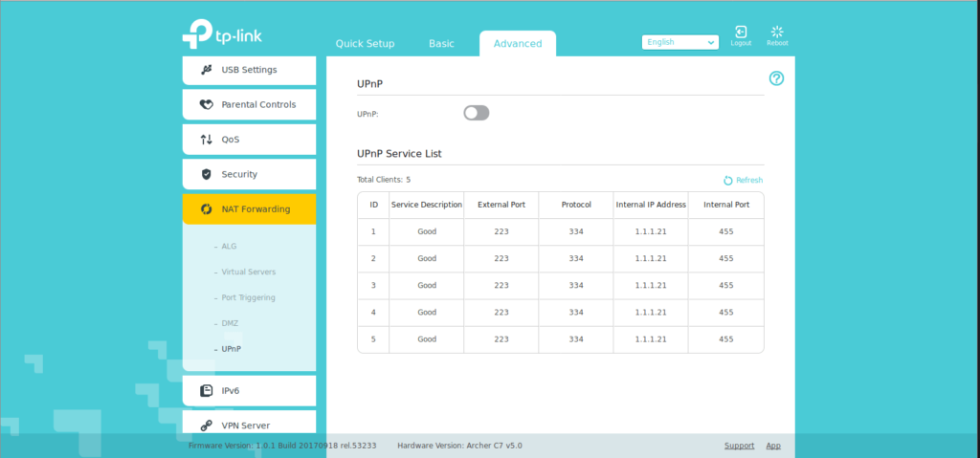Click the QoS arrows icon
980x458 pixels.
pyautogui.click(x=206, y=140)
